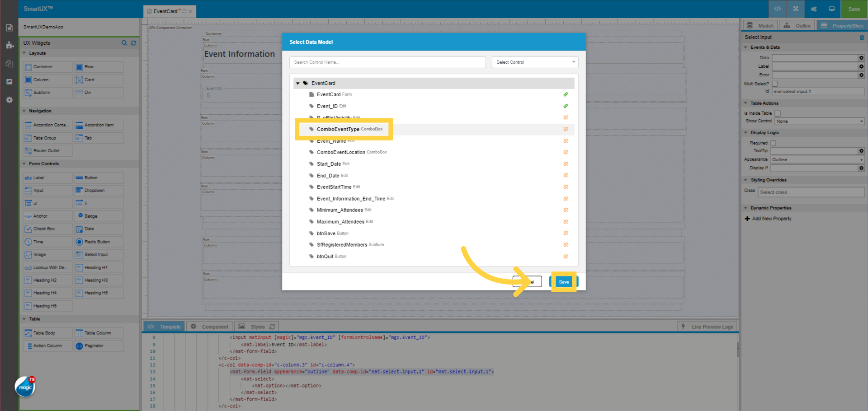Viewport: 868px width, 411px height.
Task: Switch to the Styles tab
Action: click(x=256, y=326)
